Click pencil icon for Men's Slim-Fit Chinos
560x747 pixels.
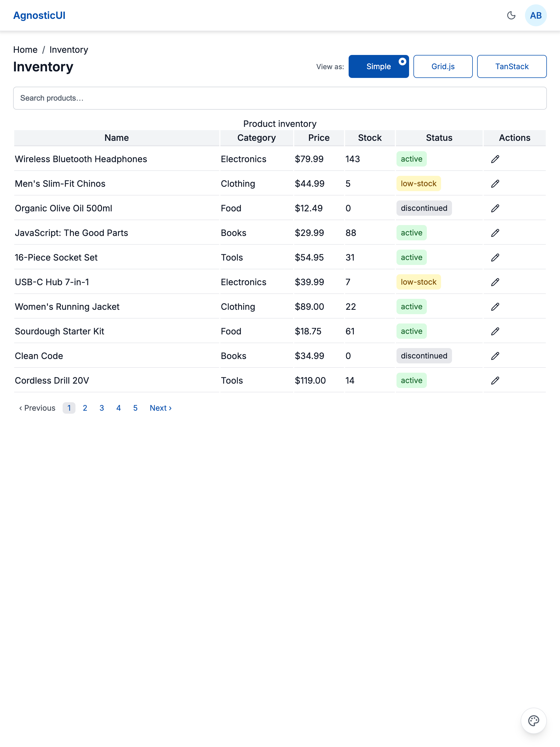click(x=495, y=184)
